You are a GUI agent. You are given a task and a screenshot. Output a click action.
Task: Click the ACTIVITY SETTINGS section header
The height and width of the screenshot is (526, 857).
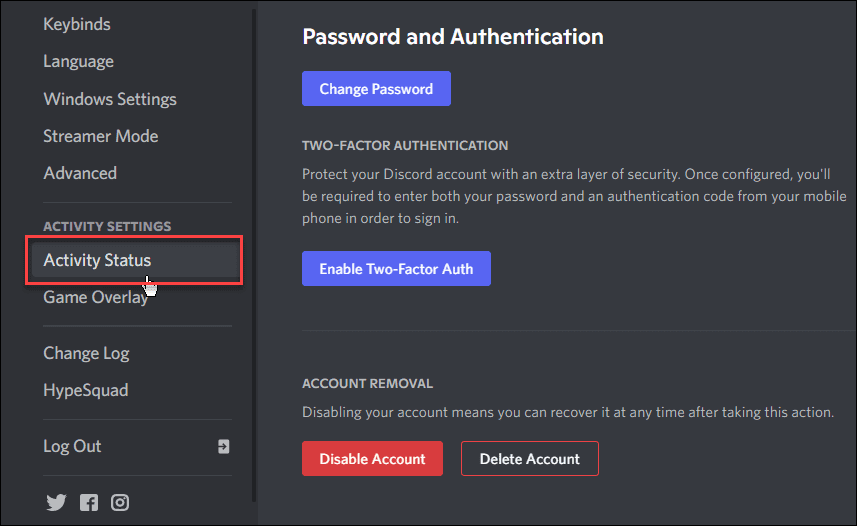[x=107, y=226]
